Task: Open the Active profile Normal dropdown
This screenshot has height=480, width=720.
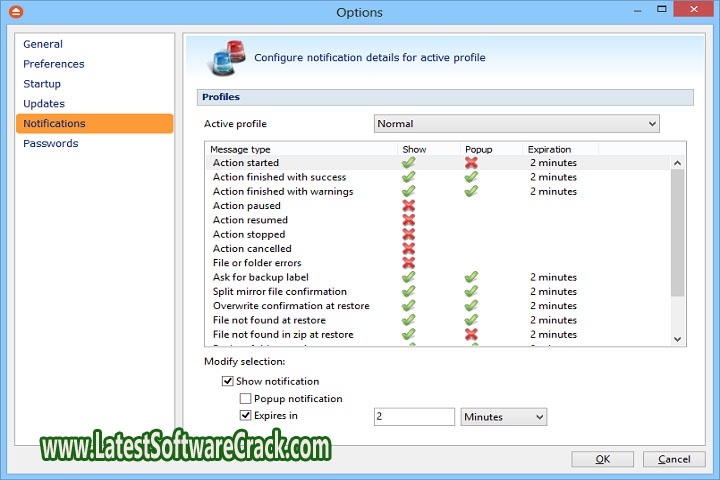Action: [x=517, y=124]
